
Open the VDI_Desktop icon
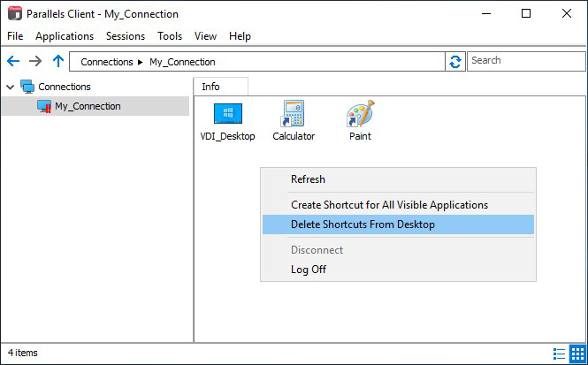(227, 113)
